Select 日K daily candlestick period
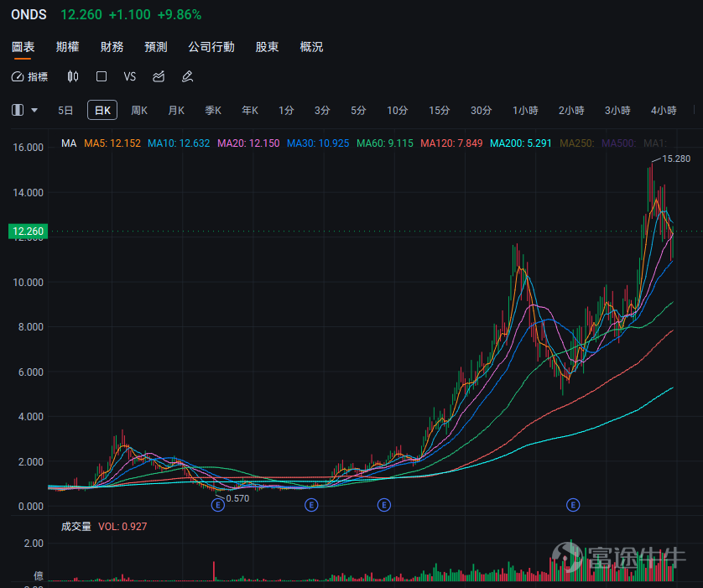Screen dimensions: 703x588 [x=102, y=110]
